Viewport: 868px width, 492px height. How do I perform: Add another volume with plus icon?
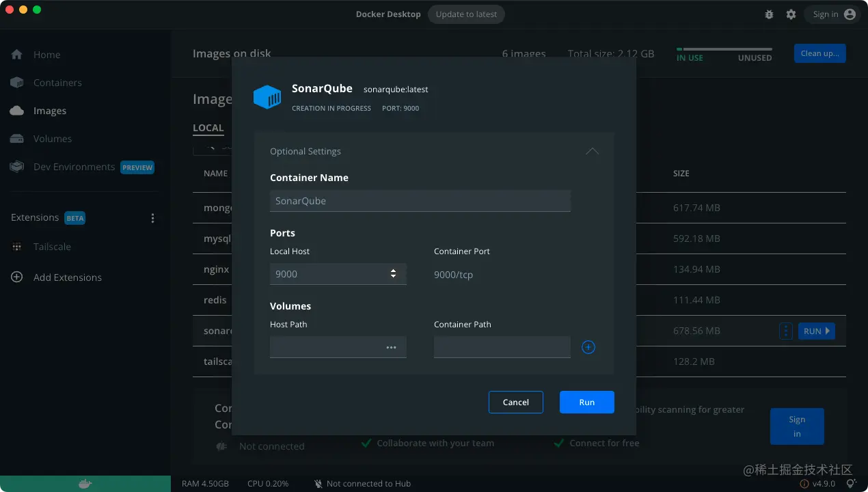click(588, 347)
